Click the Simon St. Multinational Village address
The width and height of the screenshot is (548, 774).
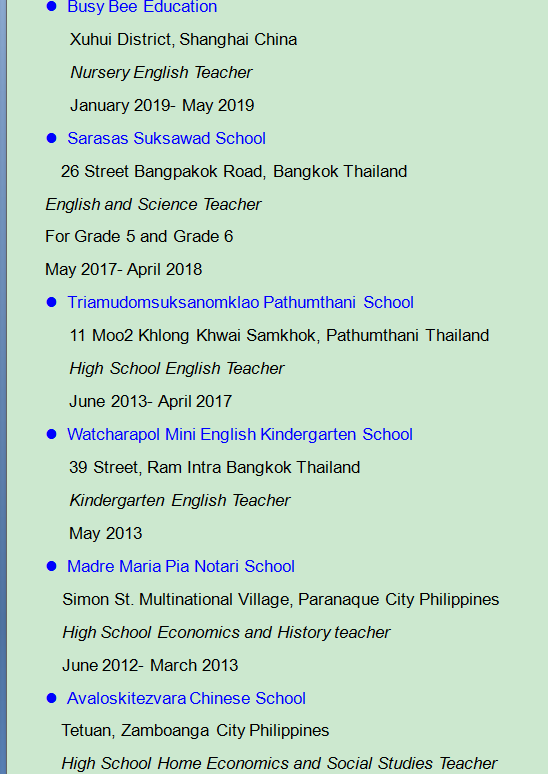coord(280,599)
